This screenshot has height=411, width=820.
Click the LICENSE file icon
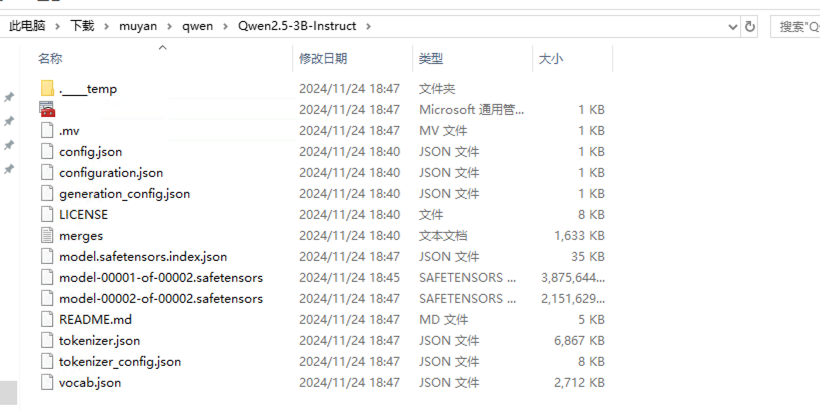47,215
